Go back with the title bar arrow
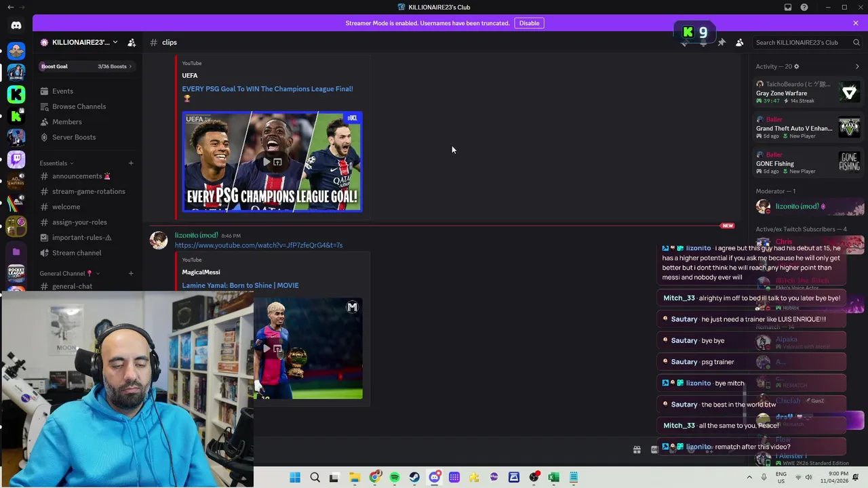Viewport: 868px width, 488px height. (x=10, y=7)
